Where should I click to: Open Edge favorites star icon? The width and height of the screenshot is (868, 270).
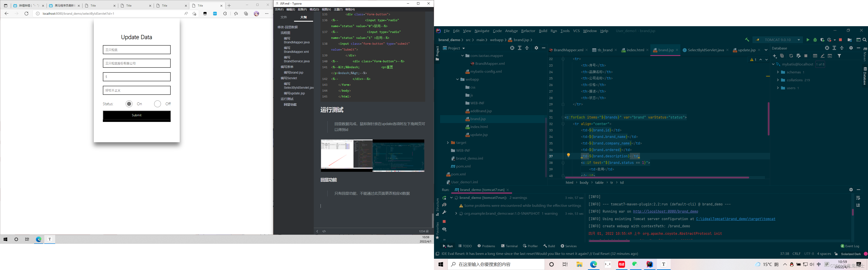[x=236, y=14]
